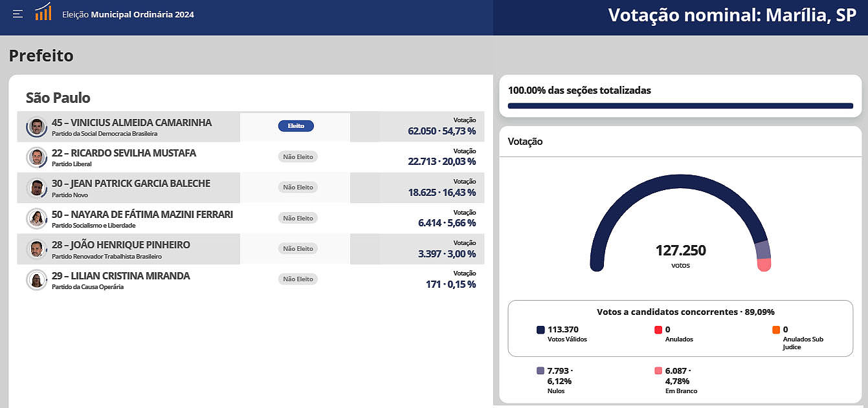Select Jean Patrick Garcia Baleche's photo
The height and width of the screenshot is (408, 868).
click(x=37, y=188)
